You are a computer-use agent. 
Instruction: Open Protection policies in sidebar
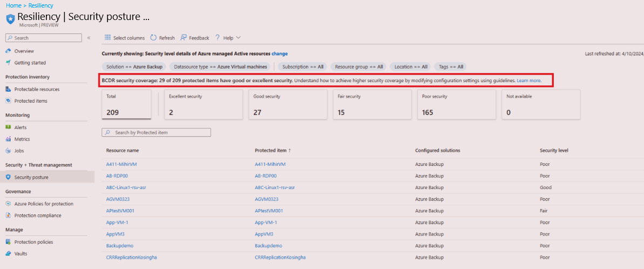point(33,242)
